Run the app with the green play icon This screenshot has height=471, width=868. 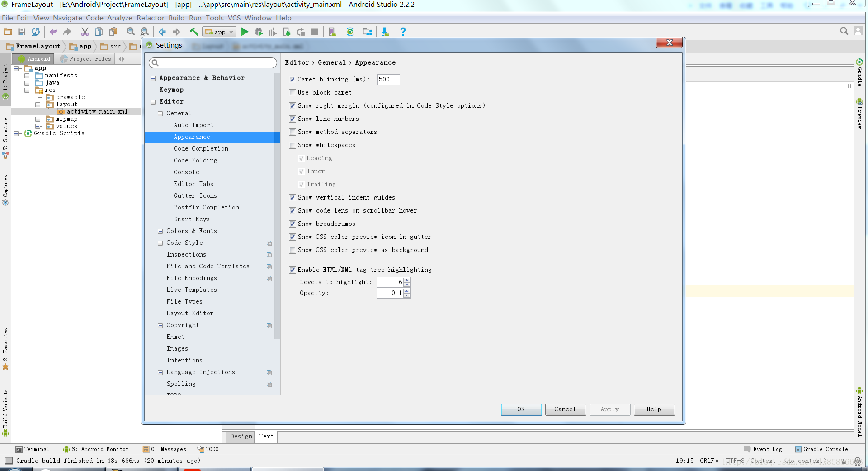pos(245,32)
